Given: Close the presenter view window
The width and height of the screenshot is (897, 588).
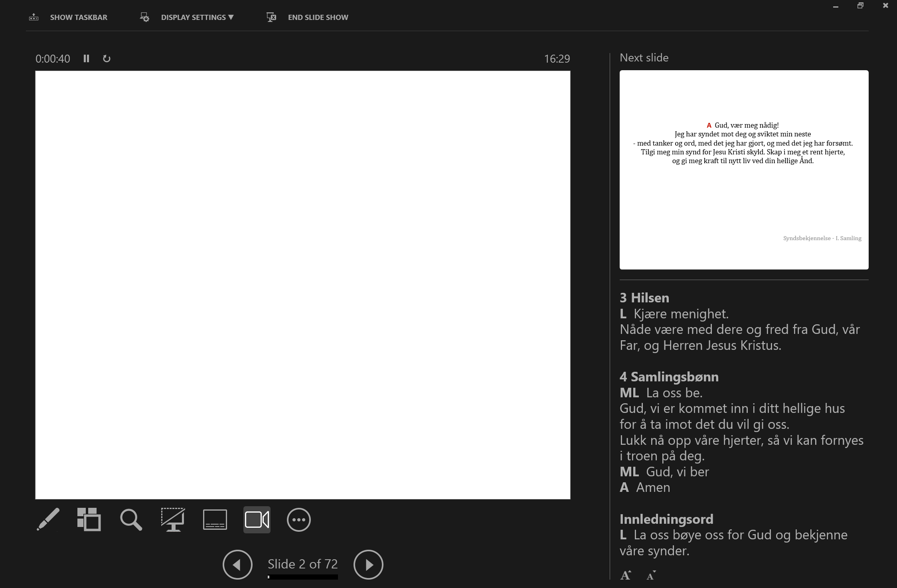Looking at the screenshot, I should pos(885,6).
